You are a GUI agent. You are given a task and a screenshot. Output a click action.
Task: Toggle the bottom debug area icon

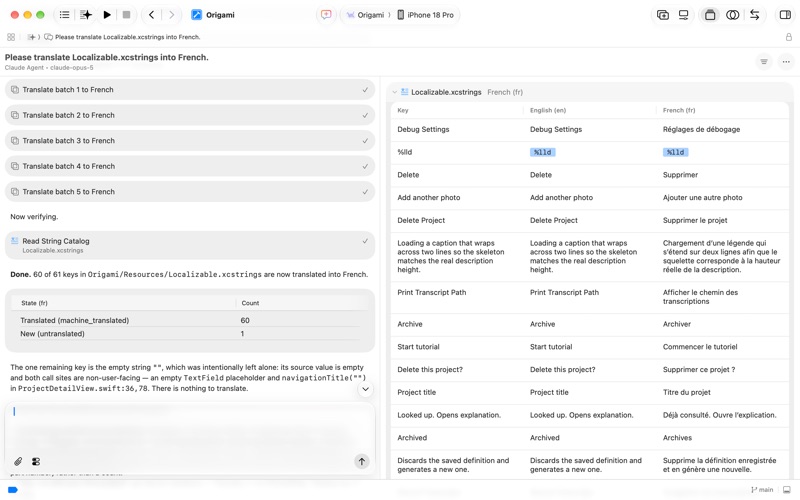(787, 490)
